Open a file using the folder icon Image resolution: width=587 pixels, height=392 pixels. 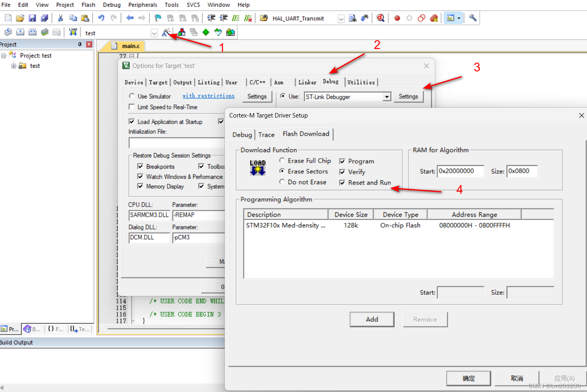point(20,18)
